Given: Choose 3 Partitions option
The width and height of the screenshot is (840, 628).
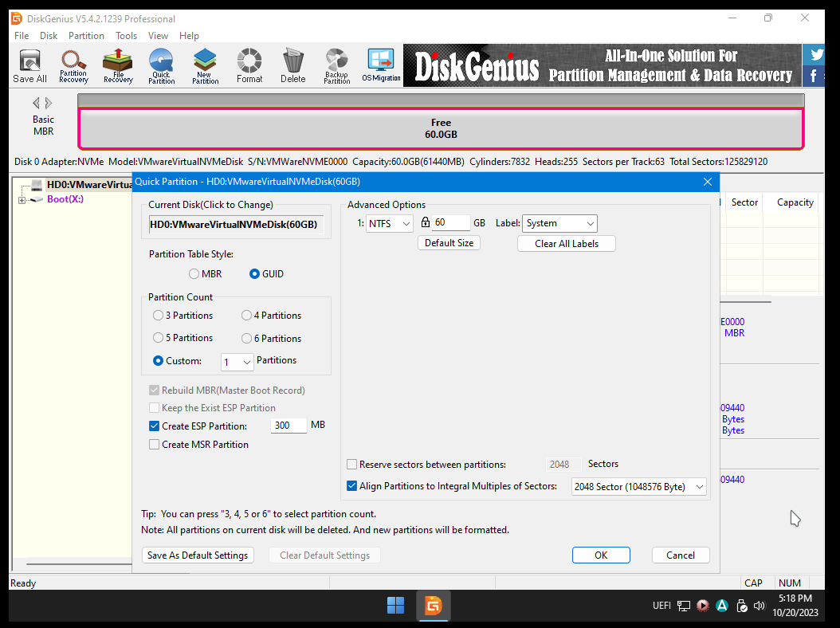Looking at the screenshot, I should click(158, 316).
